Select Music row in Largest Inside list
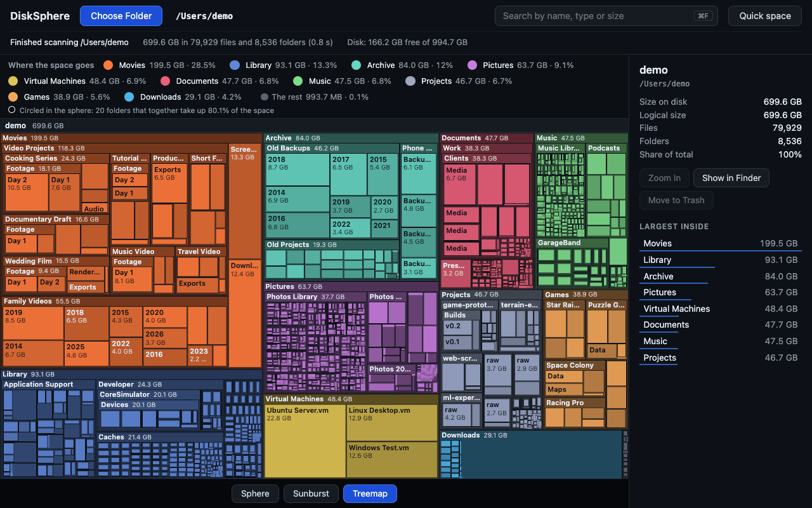Screen dimensions: 812x508 click(721, 341)
